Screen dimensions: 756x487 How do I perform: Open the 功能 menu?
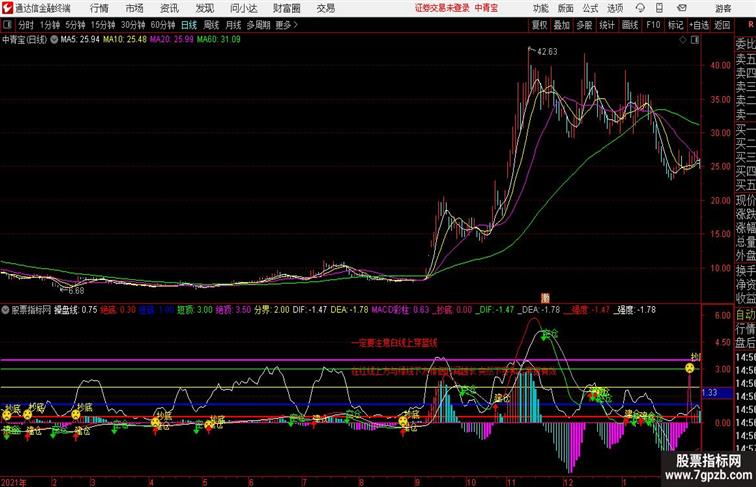click(x=540, y=8)
